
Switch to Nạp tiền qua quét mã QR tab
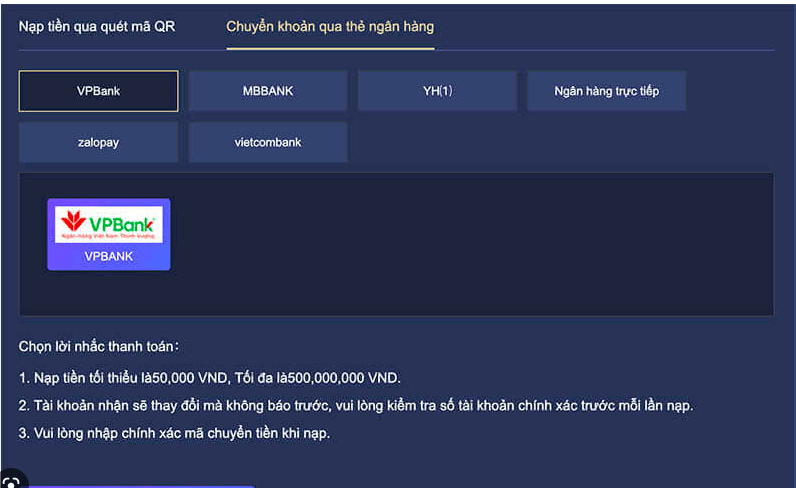coord(97,26)
